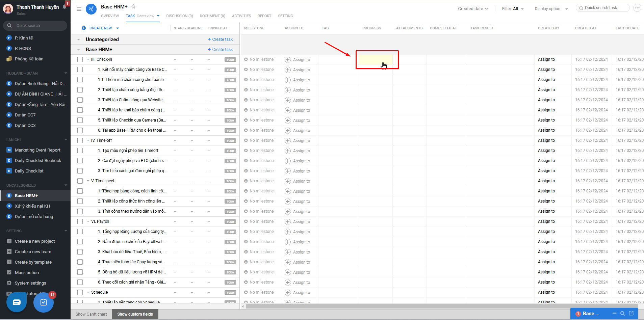Check the IV. Time-off task checkbox
Viewport: 644px width, 320px height.
[80, 140]
